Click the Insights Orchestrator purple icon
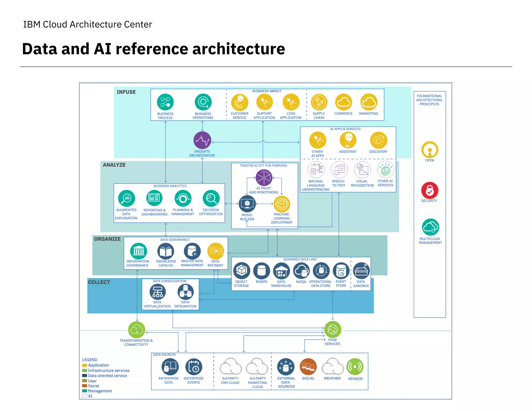 (x=202, y=140)
